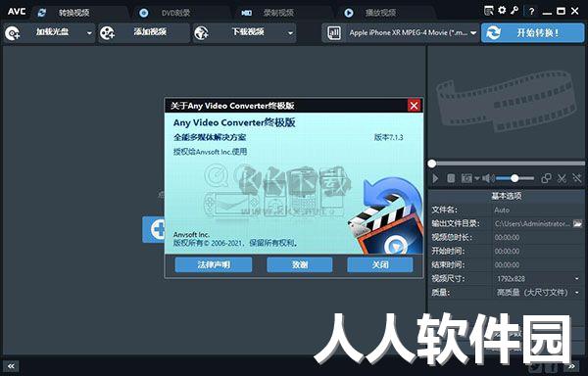Click the 添加视频 button
This screenshot has width=588, height=376.
[144, 33]
